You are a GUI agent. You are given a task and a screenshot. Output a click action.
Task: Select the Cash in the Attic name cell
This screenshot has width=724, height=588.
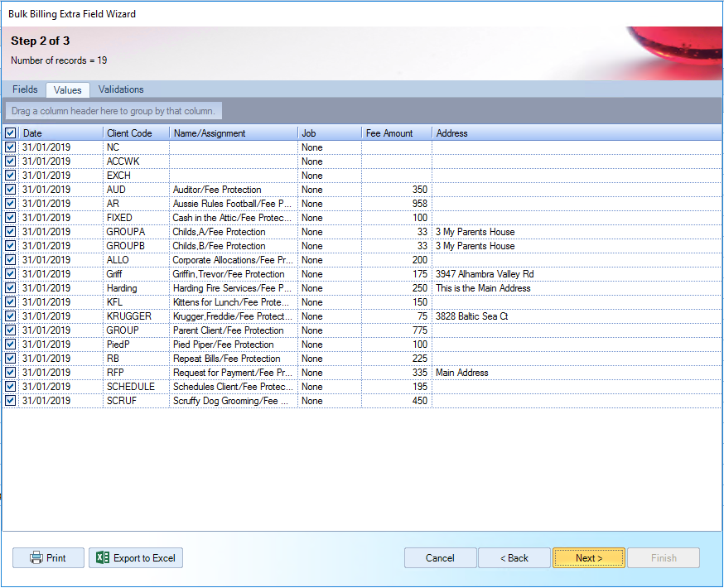click(x=234, y=218)
